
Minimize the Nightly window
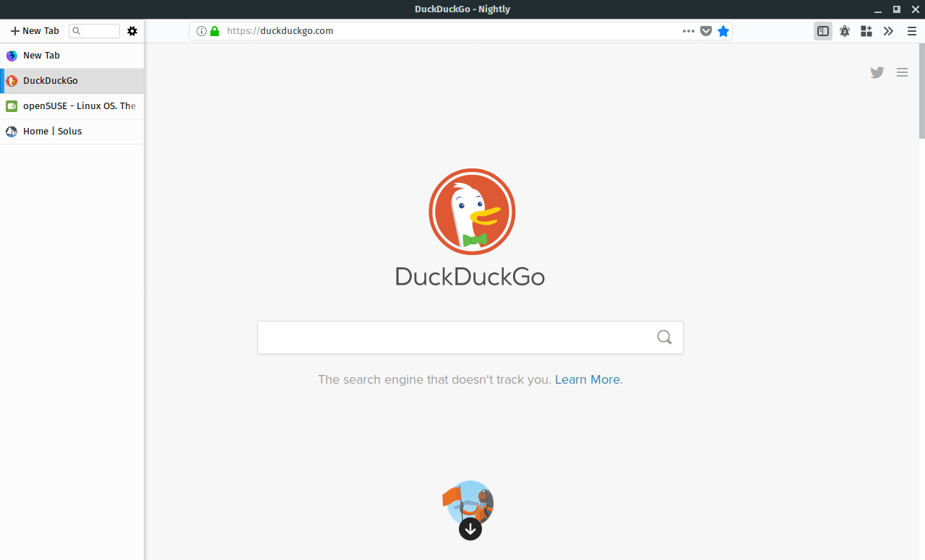879,9
